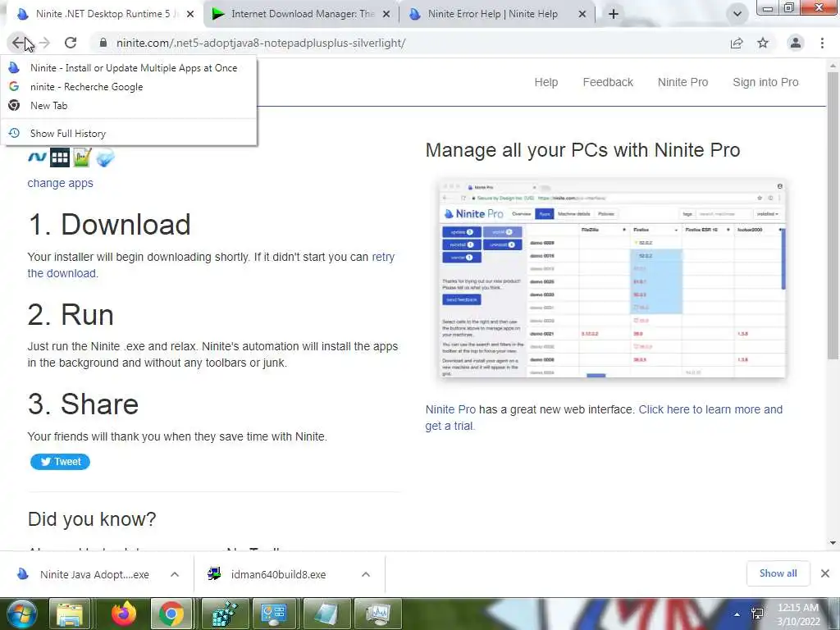
Task: Click the network tray icon
Action: (758, 614)
